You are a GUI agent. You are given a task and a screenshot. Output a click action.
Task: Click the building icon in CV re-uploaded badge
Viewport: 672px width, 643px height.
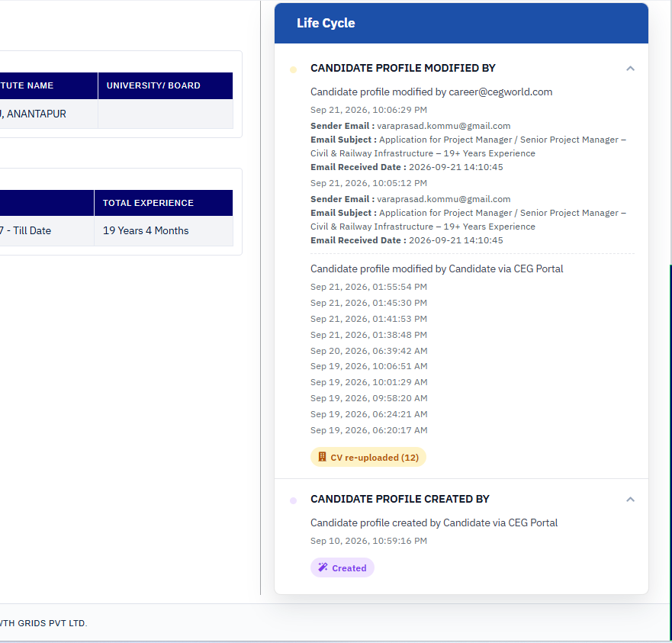click(x=322, y=457)
